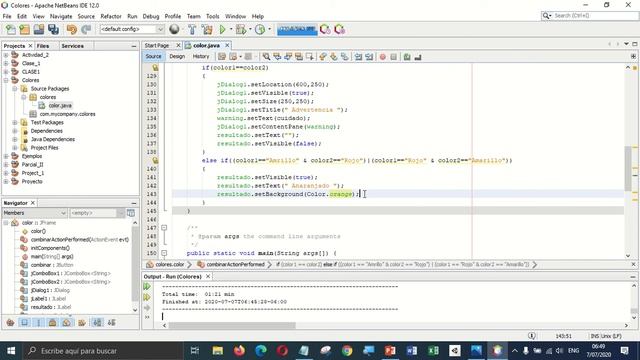Toggle Show Fields filter in Navigator
Screen dimensions: 640x360
coord(24,323)
